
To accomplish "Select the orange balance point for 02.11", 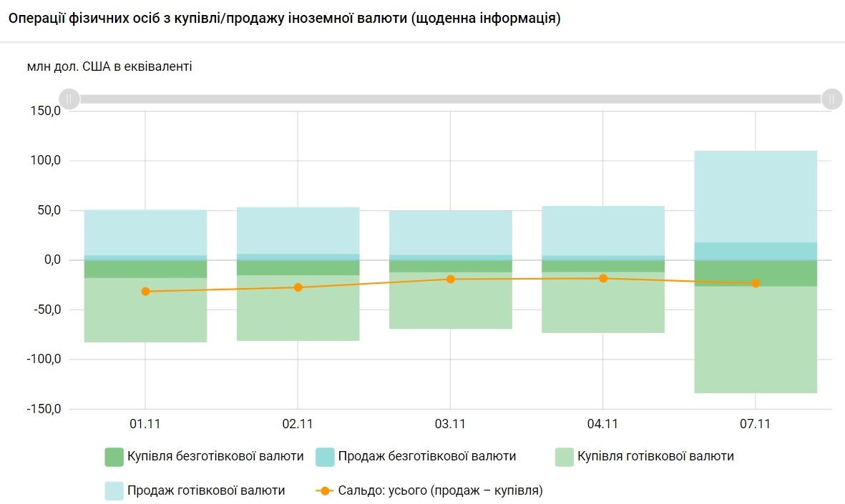I will click(298, 287).
